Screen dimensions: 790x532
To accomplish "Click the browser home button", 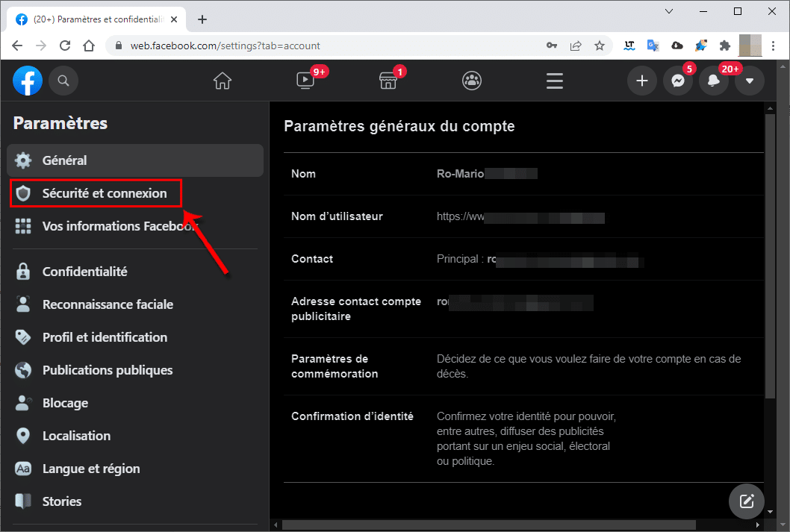I will click(x=89, y=46).
